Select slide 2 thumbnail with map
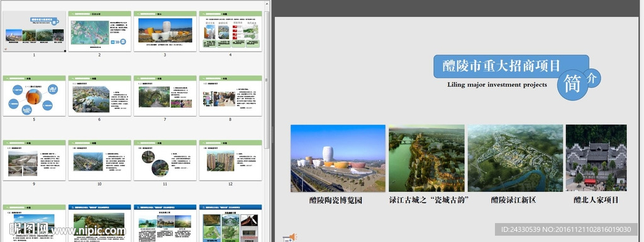The image size is (644, 242). 99,32
